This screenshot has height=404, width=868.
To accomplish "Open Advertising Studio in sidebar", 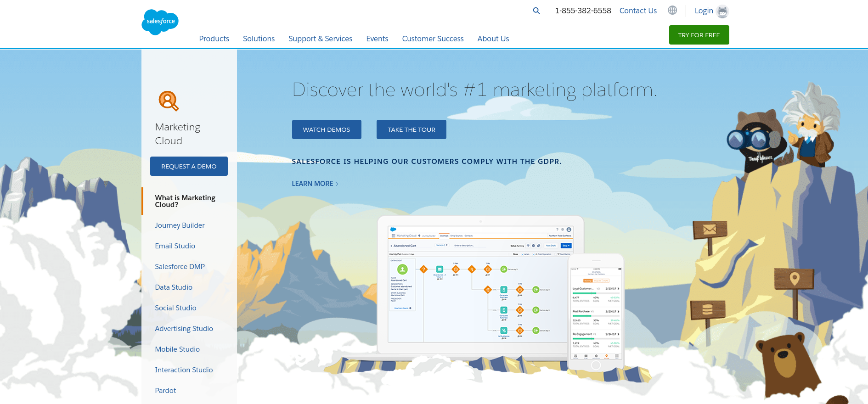I will pyautogui.click(x=184, y=329).
